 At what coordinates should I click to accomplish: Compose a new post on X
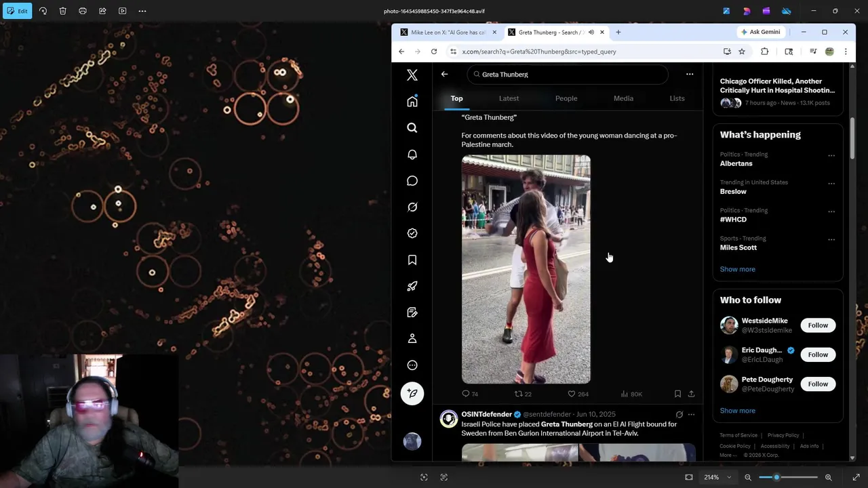[412, 393]
